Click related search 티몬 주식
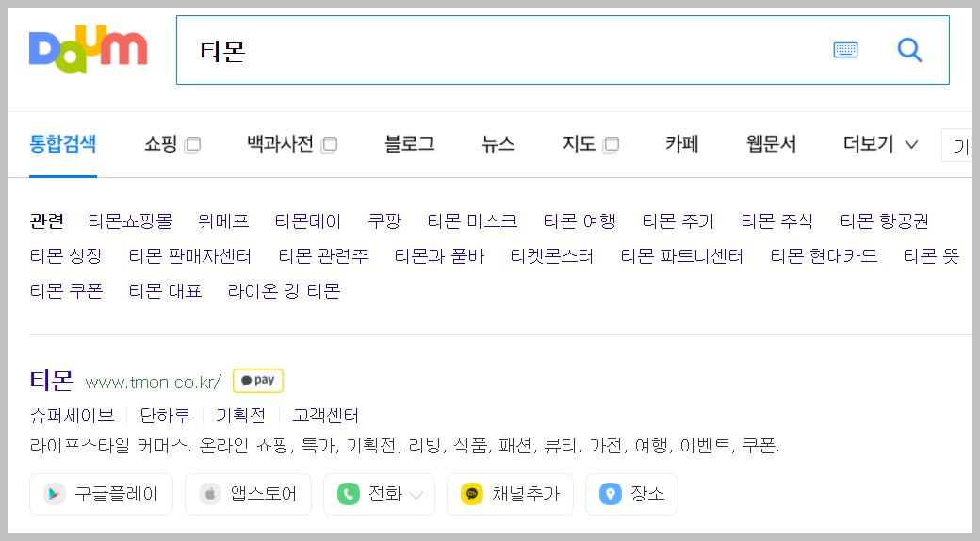 (776, 221)
